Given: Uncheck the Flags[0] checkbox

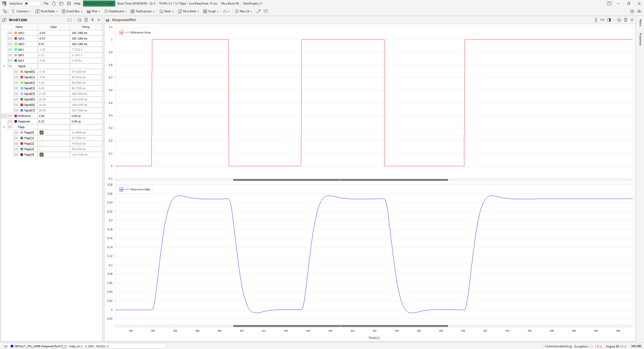Looking at the screenshot, I should 42,133.
